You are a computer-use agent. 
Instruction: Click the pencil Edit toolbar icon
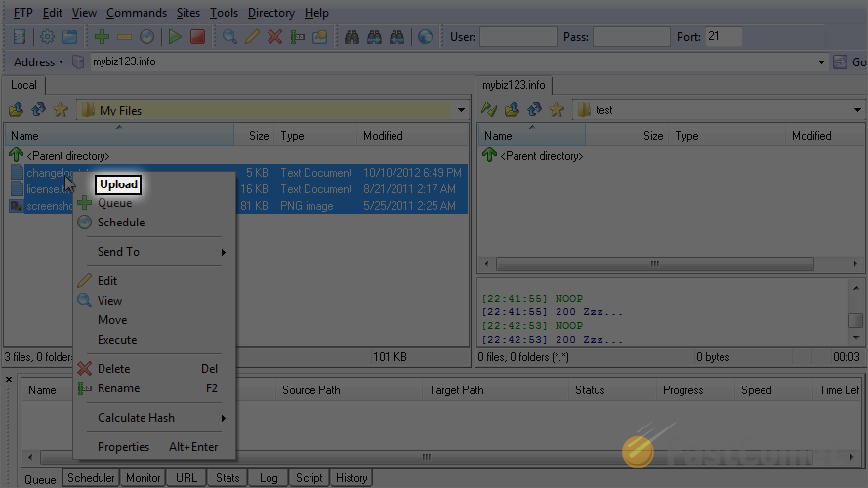[253, 37]
